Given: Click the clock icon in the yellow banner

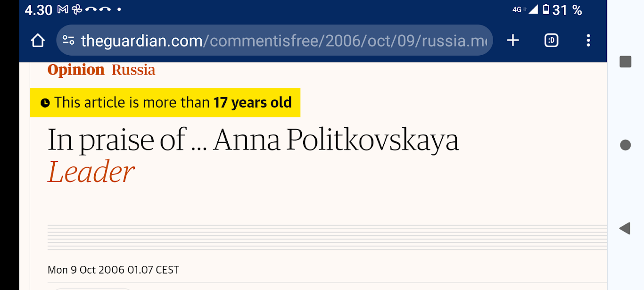Looking at the screenshot, I should pos(45,103).
